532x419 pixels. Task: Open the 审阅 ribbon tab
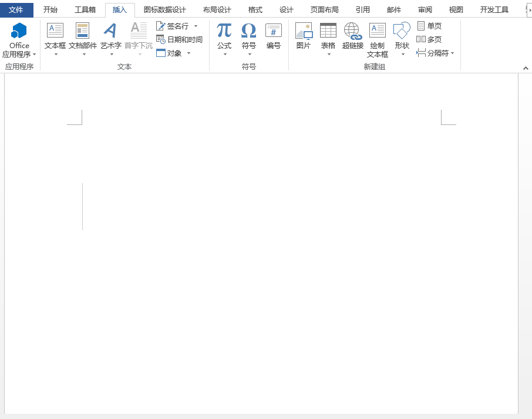point(426,9)
